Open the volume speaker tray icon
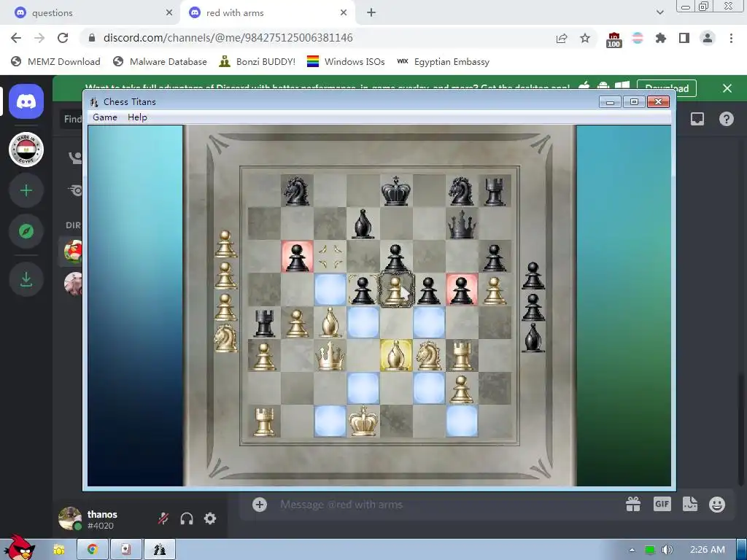The width and height of the screenshot is (747, 560). click(668, 550)
